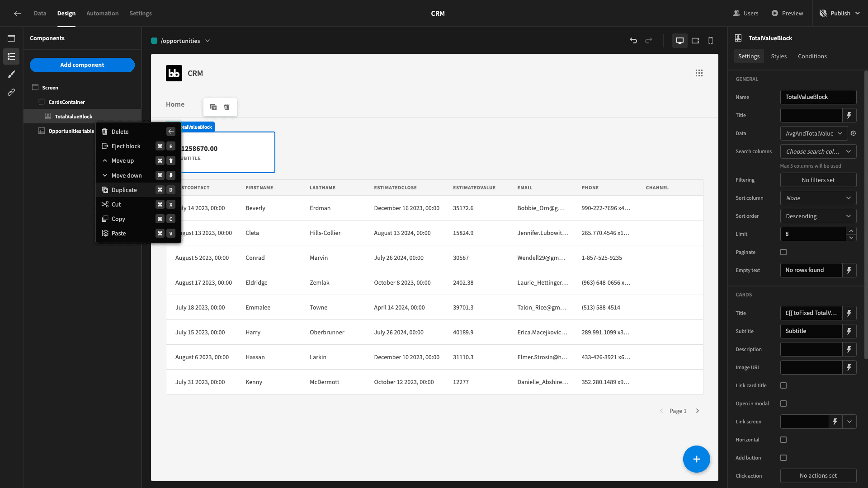Expand the Link screen dropdown chevron

tap(849, 422)
